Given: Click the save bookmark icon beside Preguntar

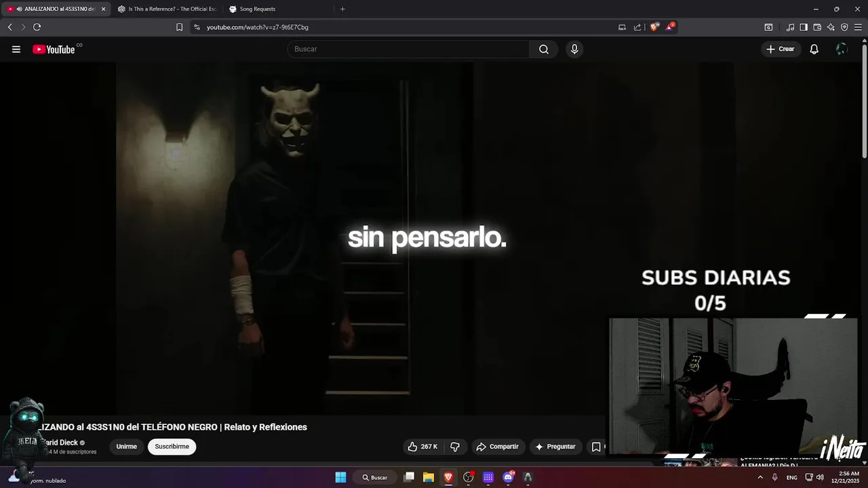Looking at the screenshot, I should [x=596, y=447].
